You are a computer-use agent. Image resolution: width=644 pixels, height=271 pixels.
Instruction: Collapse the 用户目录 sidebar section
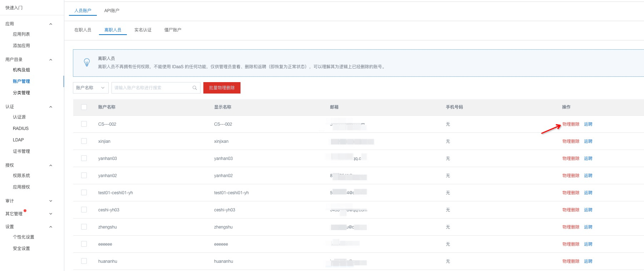tap(50, 60)
